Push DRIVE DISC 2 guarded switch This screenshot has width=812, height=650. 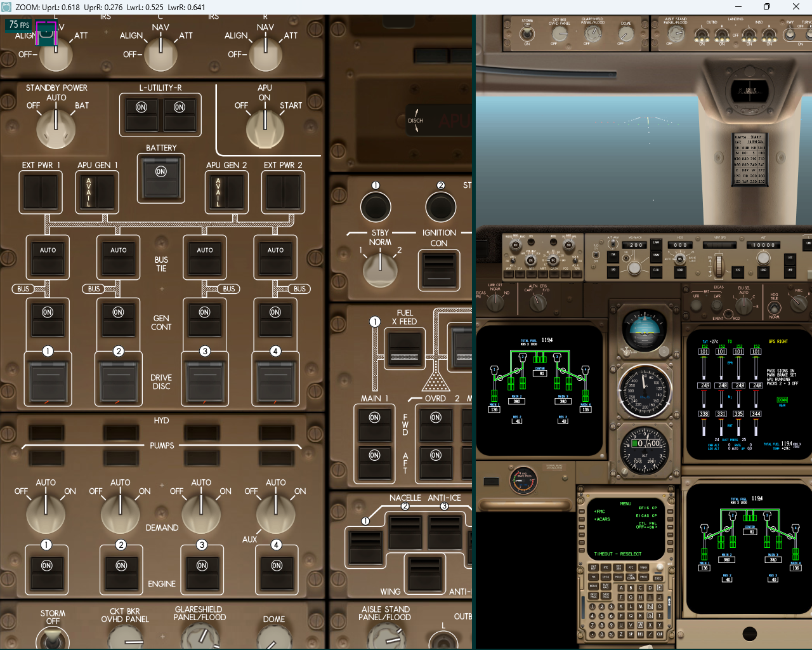119,382
